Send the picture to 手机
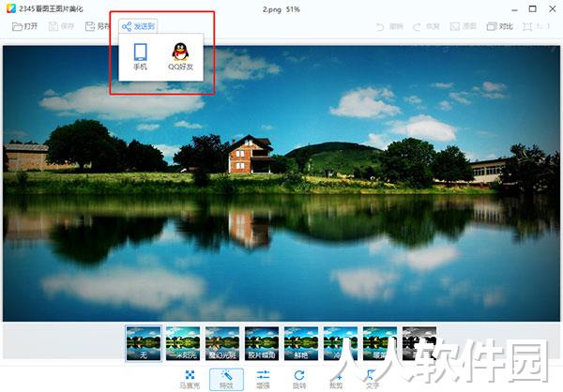The height and width of the screenshot is (392, 563). tap(140, 56)
